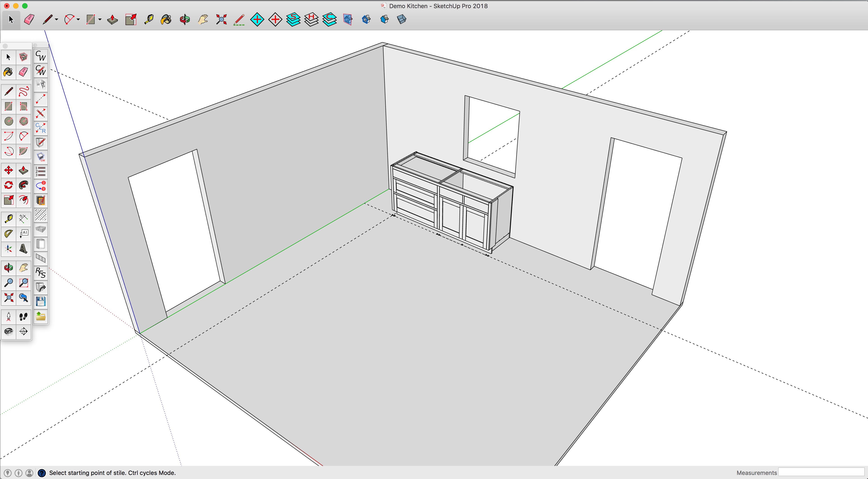Choose the Protractor tool
Screen dimensions: 868x479
[x=8, y=234]
